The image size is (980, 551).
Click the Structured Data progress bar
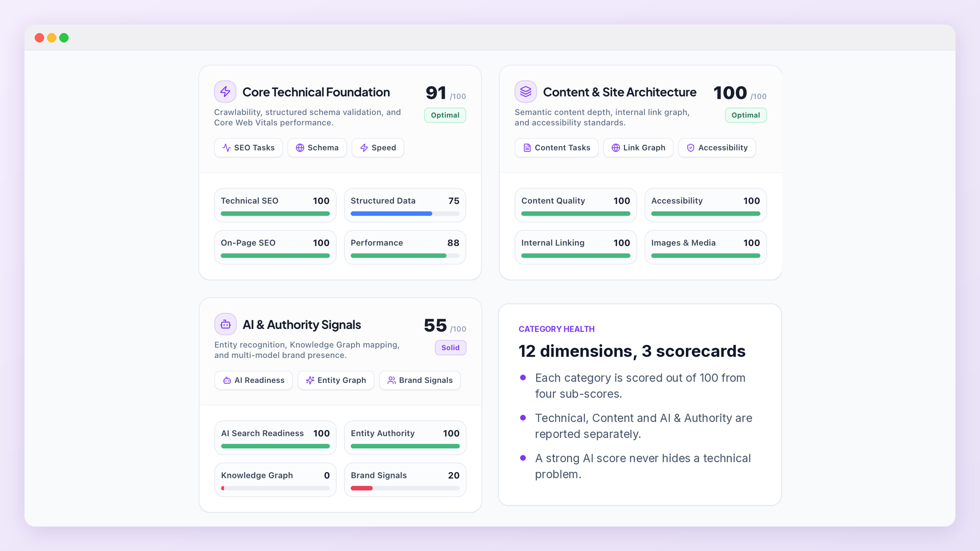[405, 213]
